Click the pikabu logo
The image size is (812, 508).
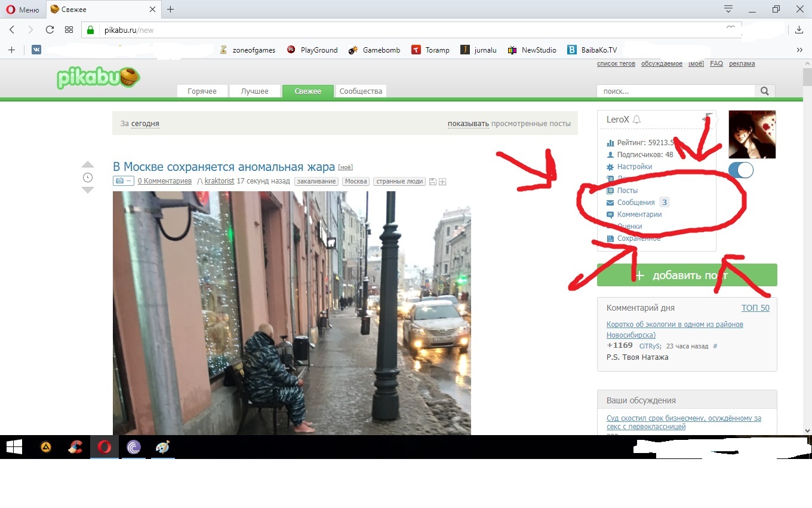tap(99, 77)
